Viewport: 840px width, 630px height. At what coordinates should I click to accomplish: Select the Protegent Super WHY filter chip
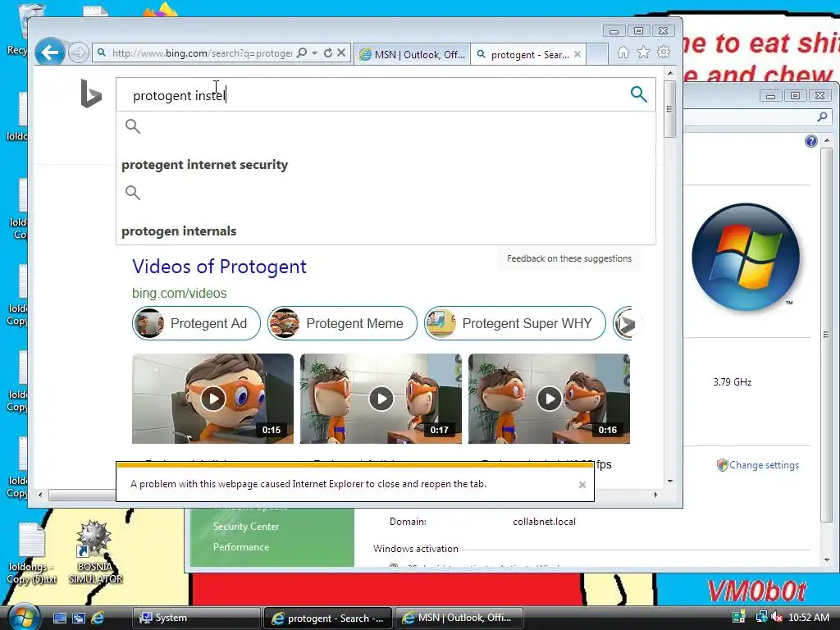pos(515,323)
